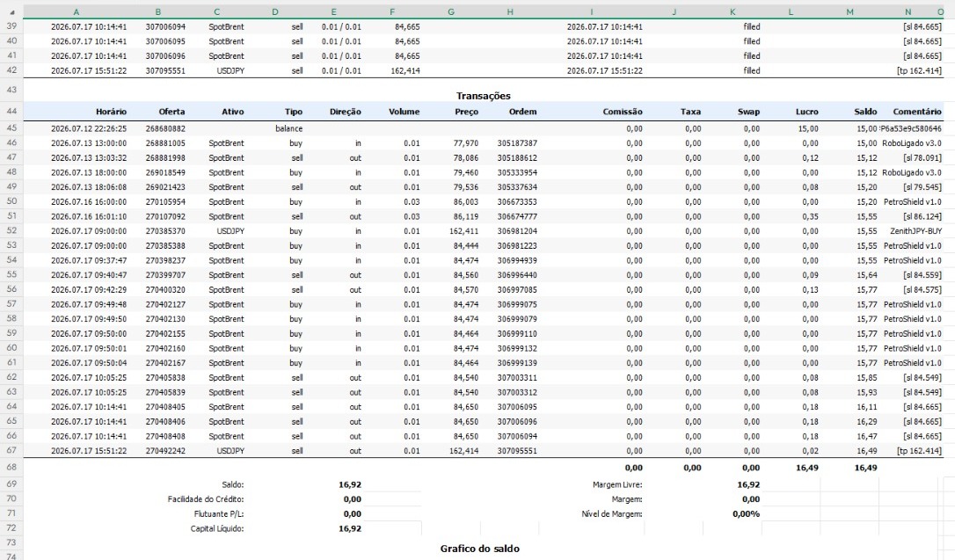Select the RoboLigado v3.0 comment in row 46
The width and height of the screenshot is (955, 560).
[x=912, y=143]
